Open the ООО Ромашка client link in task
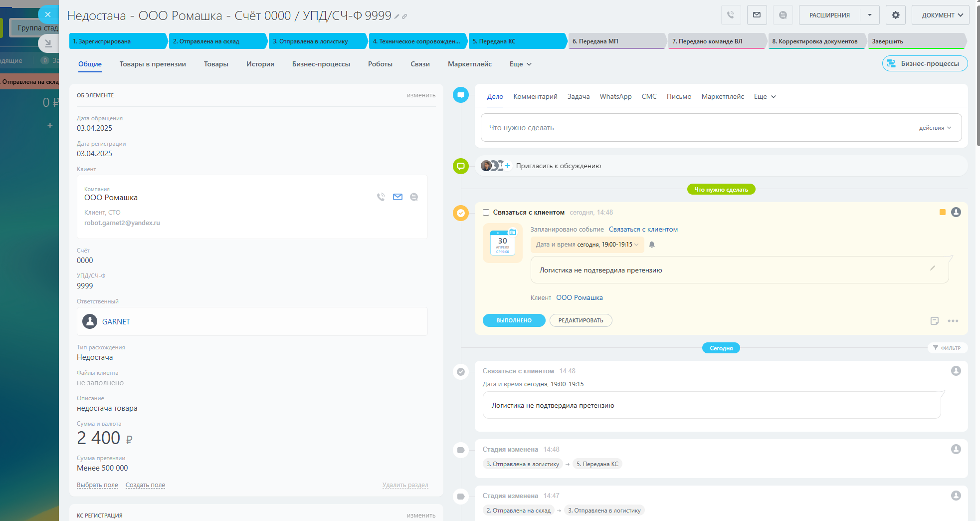The width and height of the screenshot is (980, 521). click(579, 297)
